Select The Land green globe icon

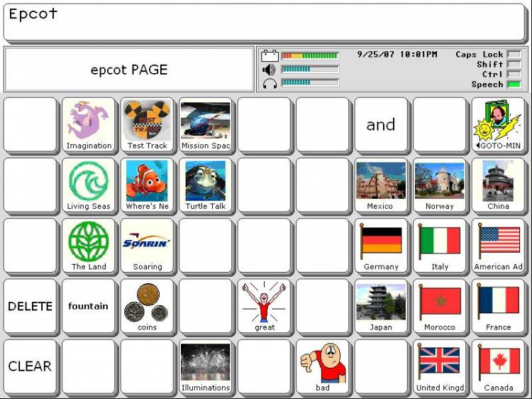pyautogui.click(x=89, y=246)
